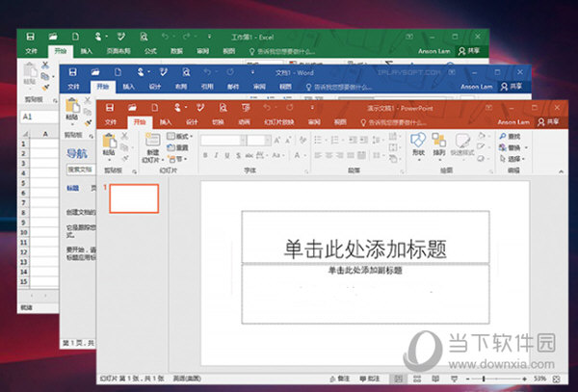Open the File tab in PowerPoint
This screenshot has width=578, height=392.
pos(111,122)
